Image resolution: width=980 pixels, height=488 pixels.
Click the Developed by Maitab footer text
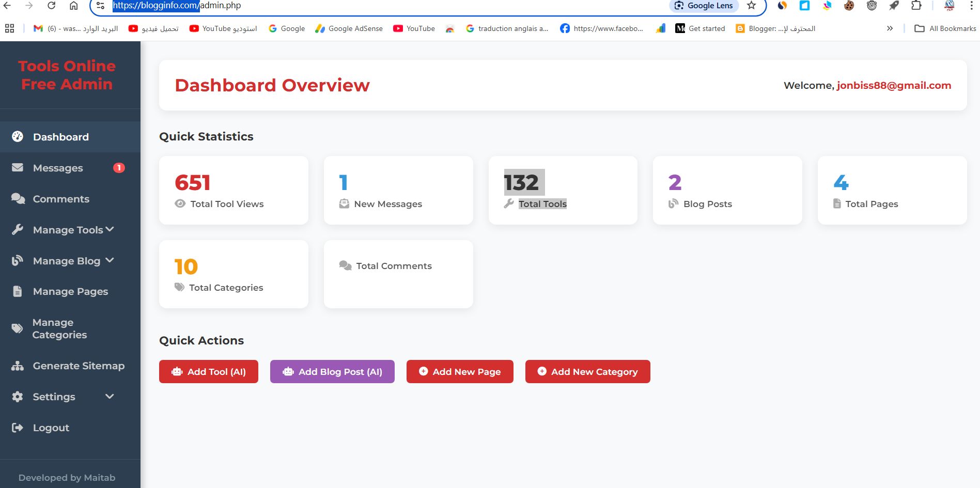(x=67, y=478)
